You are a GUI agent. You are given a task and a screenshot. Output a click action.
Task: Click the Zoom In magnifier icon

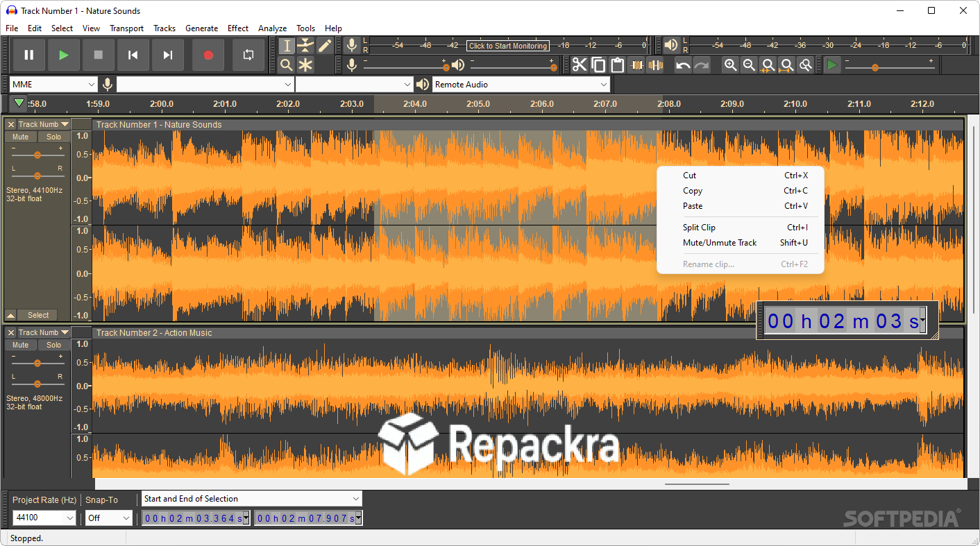730,65
